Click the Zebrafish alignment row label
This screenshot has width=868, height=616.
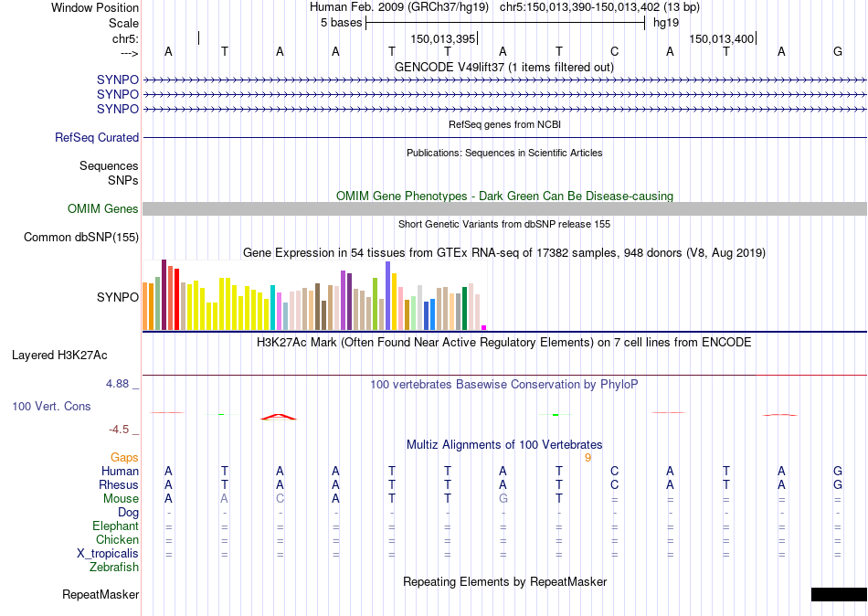[x=114, y=567]
